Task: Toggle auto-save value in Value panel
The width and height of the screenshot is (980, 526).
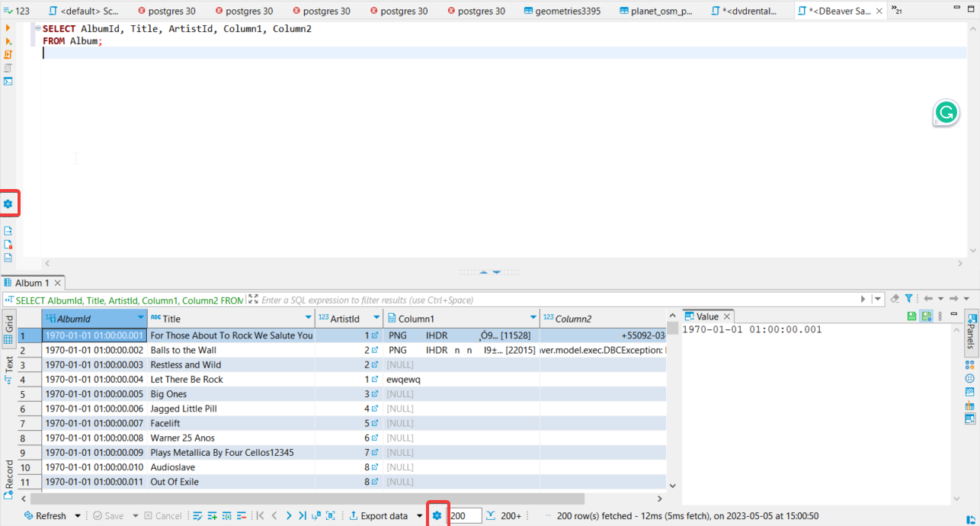Action: click(x=927, y=316)
